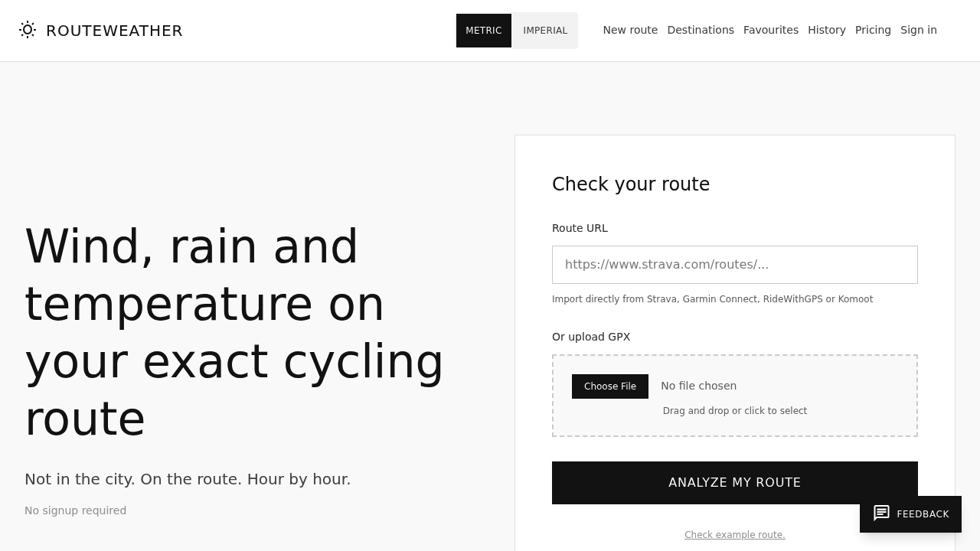This screenshot has height=551, width=980.
Task: Open the Check example route link
Action: click(x=735, y=535)
